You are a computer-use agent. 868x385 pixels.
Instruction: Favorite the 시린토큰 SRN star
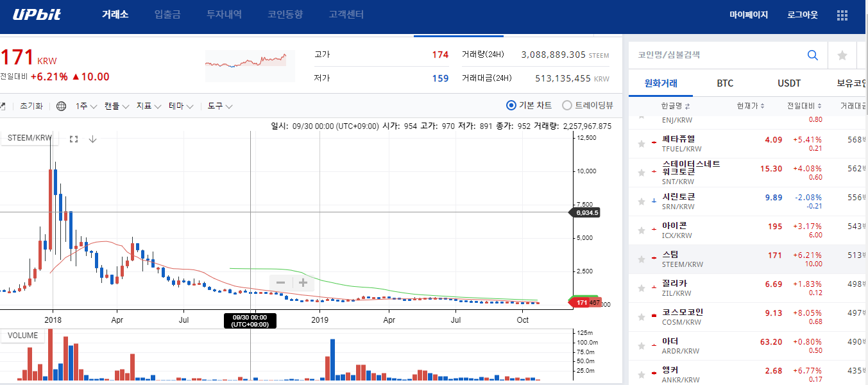641,202
